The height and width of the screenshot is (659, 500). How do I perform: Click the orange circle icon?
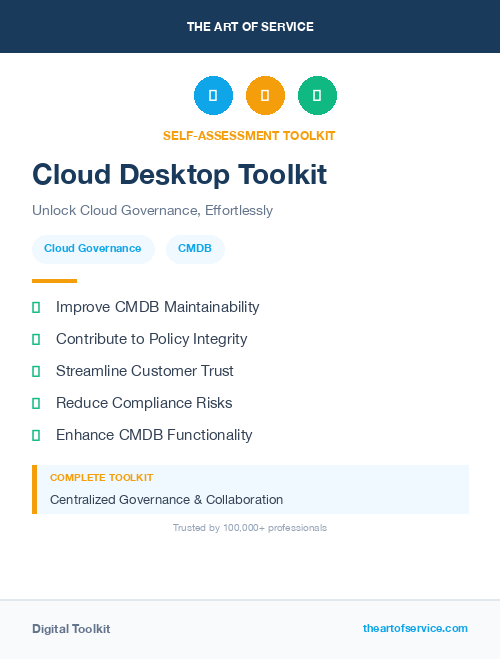(265, 95)
